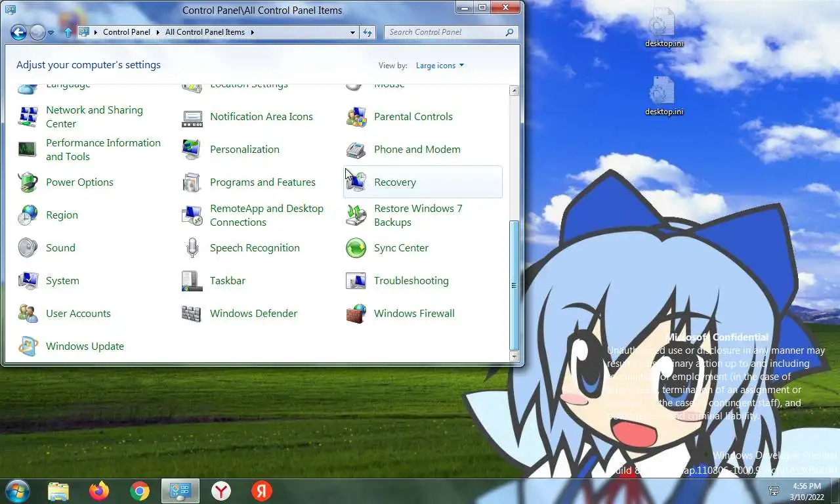This screenshot has height=504, width=840.
Task: Open the RemoteApp and Desktop Connections icon
Action: (192, 215)
